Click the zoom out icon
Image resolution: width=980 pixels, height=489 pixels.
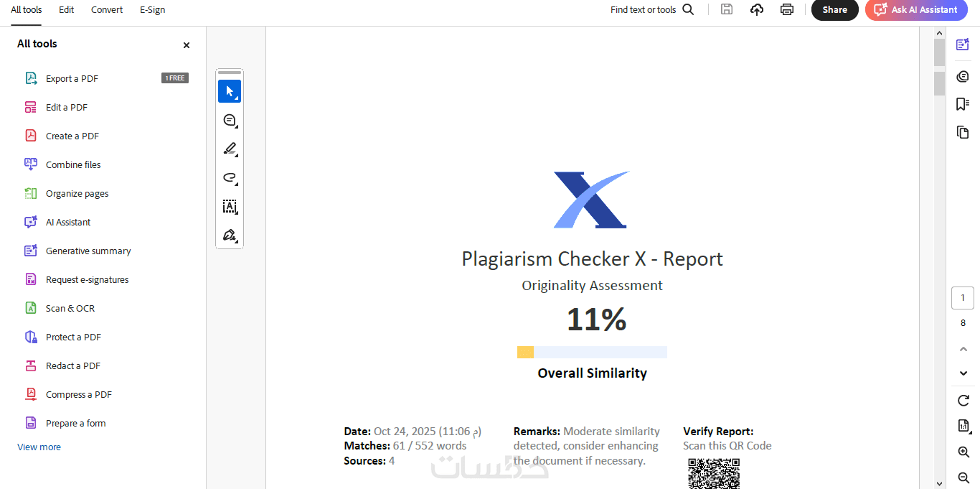[x=963, y=478]
